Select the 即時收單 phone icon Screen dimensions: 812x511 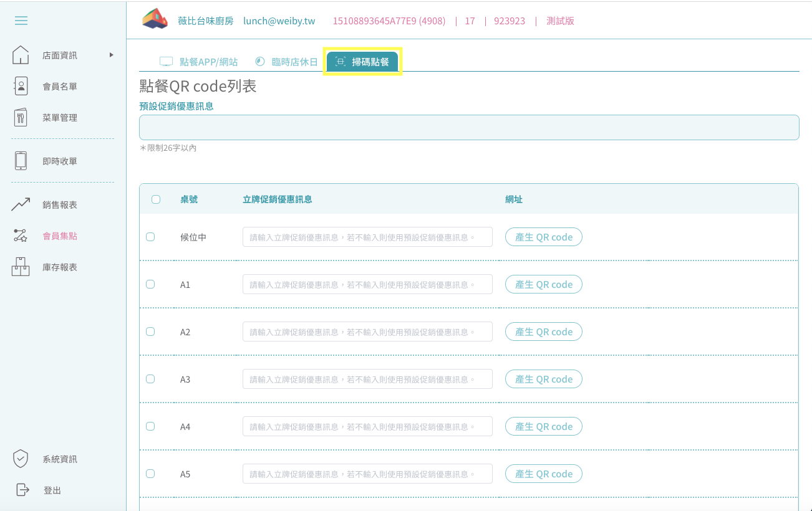coord(21,161)
